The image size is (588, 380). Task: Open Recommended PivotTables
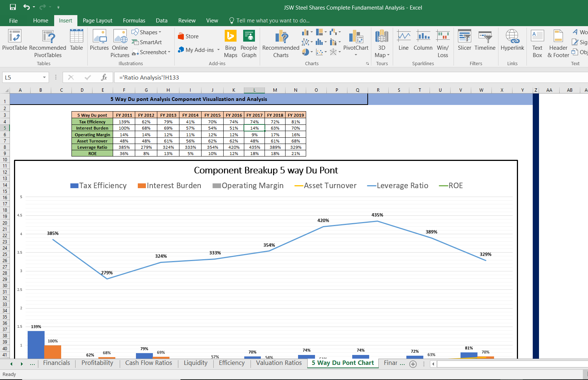coord(48,44)
